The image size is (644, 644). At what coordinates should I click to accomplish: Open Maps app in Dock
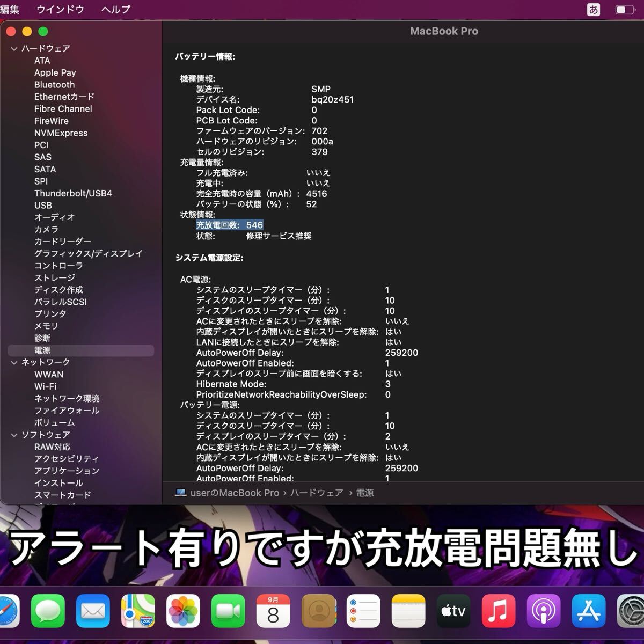[x=138, y=611]
